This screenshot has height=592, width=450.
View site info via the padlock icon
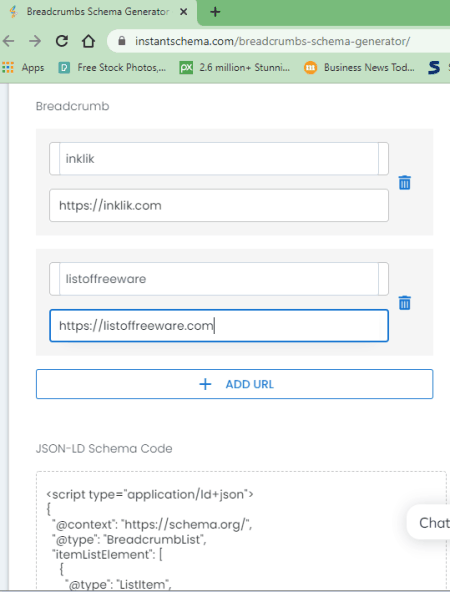point(122,41)
